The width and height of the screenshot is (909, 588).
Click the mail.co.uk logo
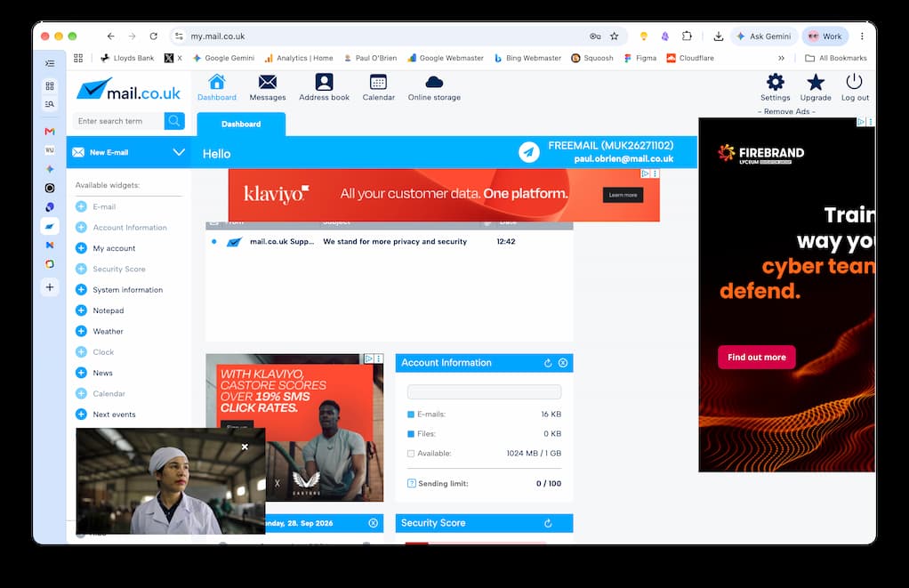pos(129,89)
